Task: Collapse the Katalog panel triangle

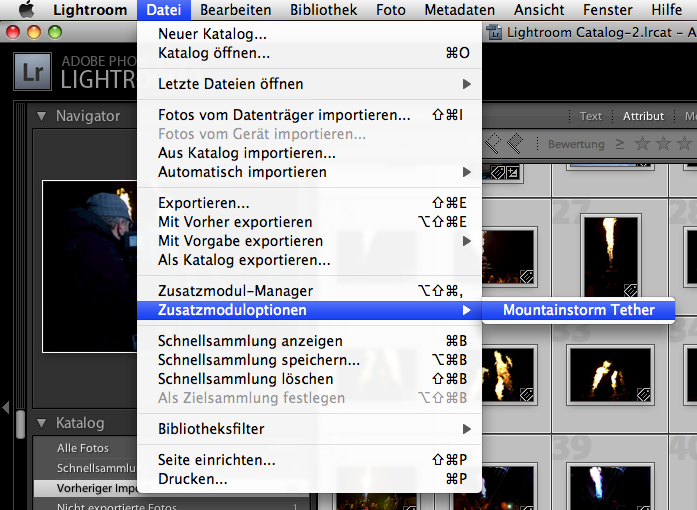Action: pyautogui.click(x=41, y=423)
